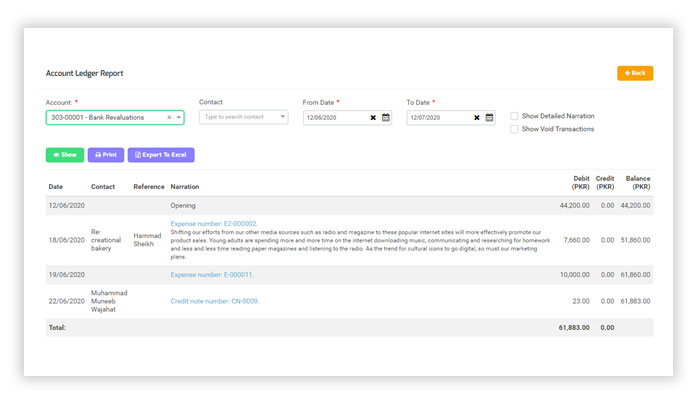Click into the From Date input
The width and height of the screenshot is (700, 402).
pyautogui.click(x=334, y=117)
